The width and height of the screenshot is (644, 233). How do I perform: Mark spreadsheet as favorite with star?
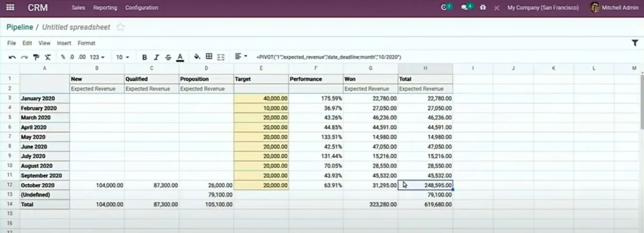tap(120, 27)
